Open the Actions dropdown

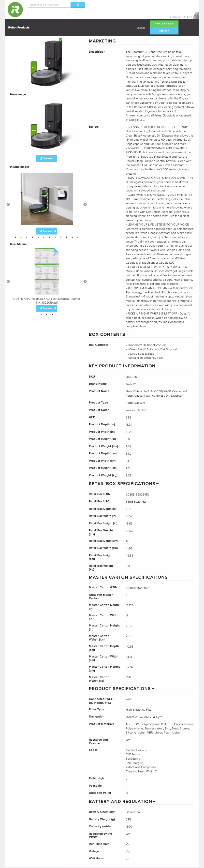click(x=164, y=31)
